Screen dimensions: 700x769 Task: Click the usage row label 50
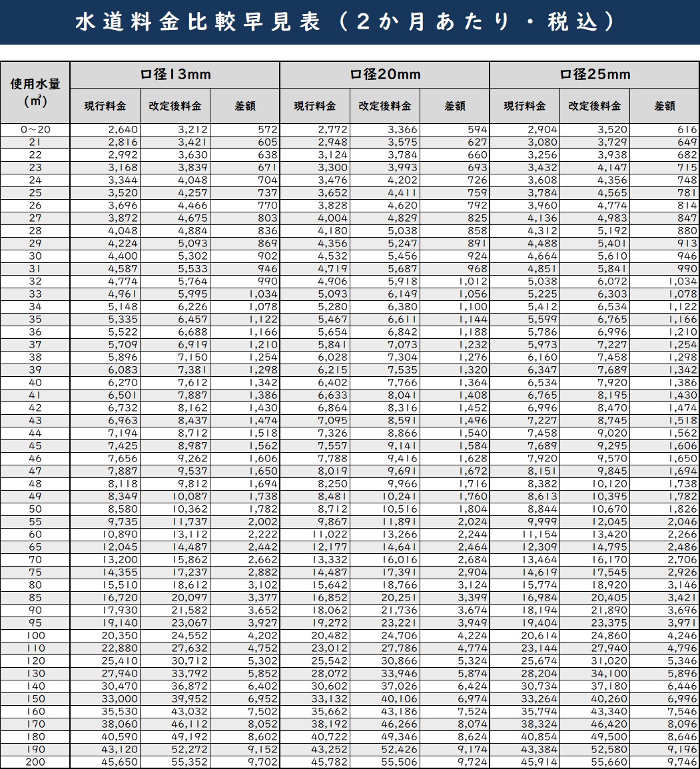coord(35,509)
